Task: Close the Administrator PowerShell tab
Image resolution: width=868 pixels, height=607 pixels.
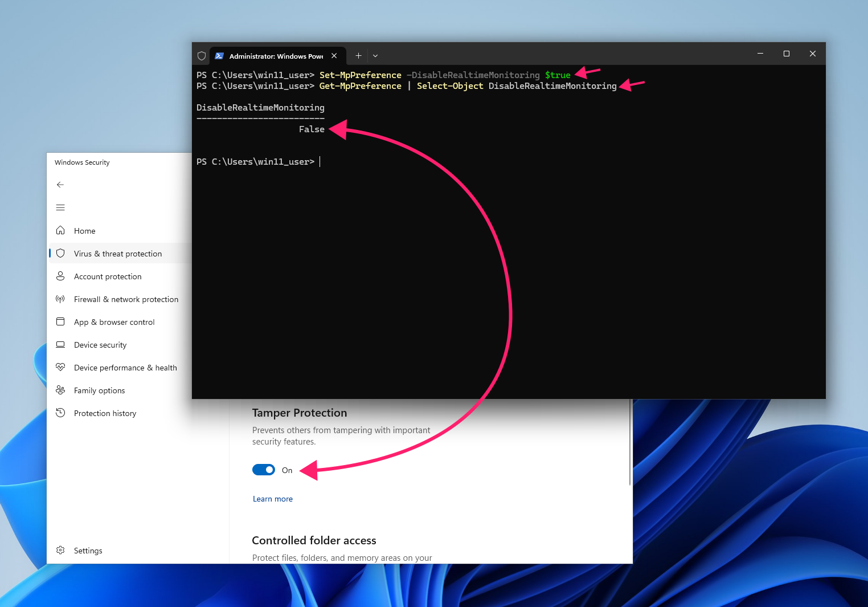Action: 334,56
